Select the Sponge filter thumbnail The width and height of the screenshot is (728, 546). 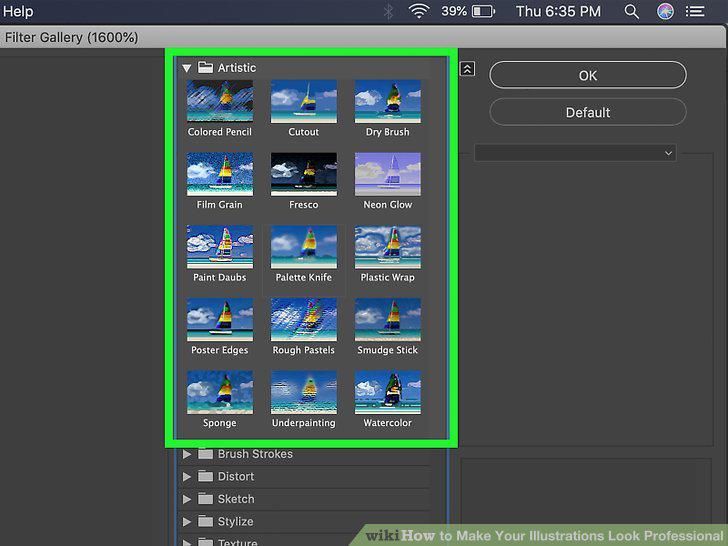point(220,392)
